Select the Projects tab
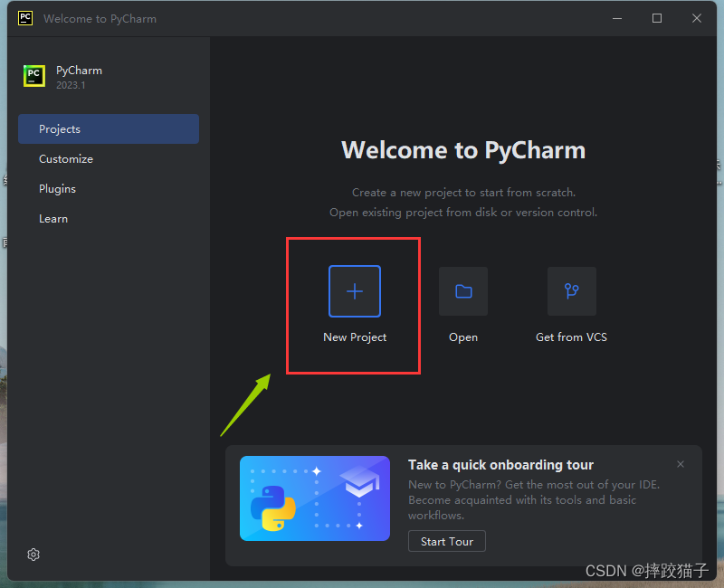This screenshot has height=588, width=724. point(109,128)
